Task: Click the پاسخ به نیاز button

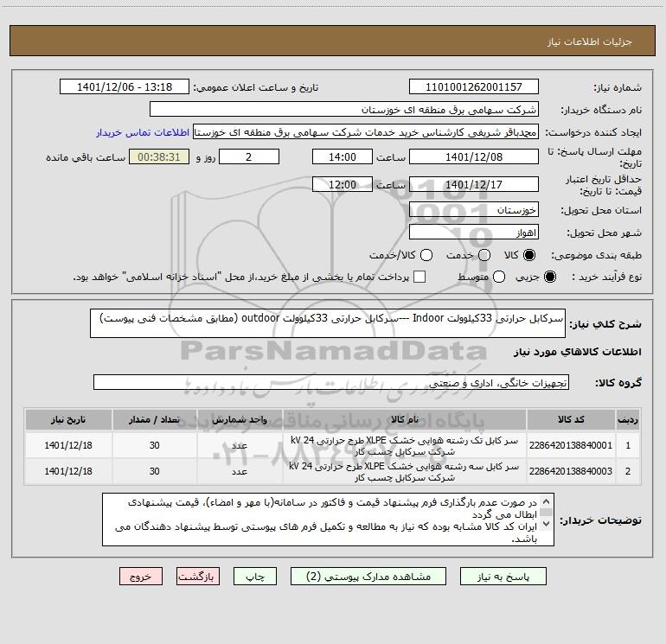Action: (503, 577)
